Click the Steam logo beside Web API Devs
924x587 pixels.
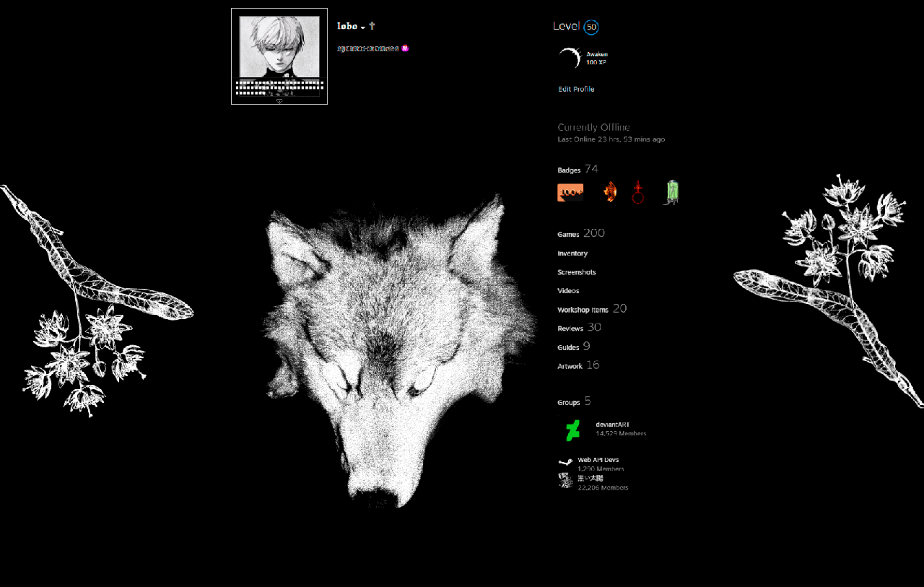565,462
